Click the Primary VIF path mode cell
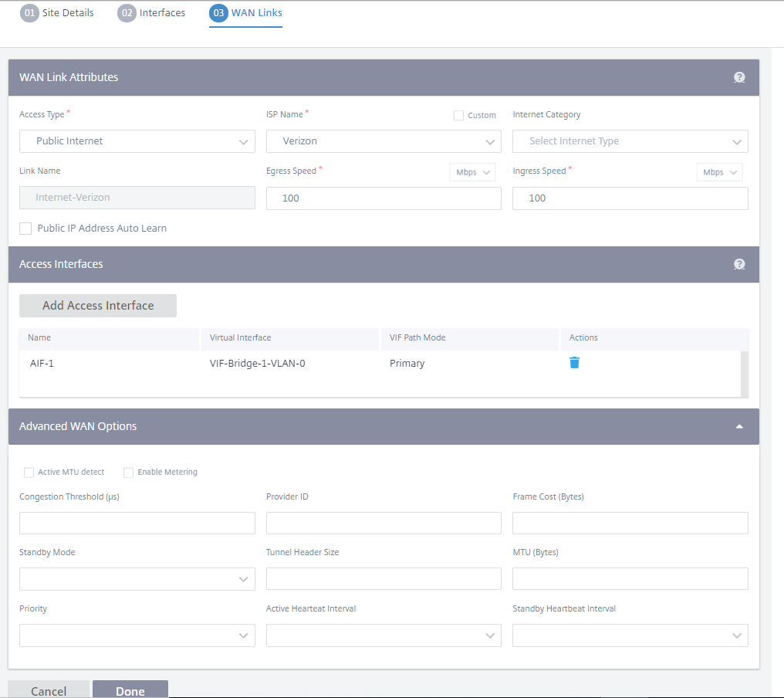The image size is (784, 698). [407, 364]
